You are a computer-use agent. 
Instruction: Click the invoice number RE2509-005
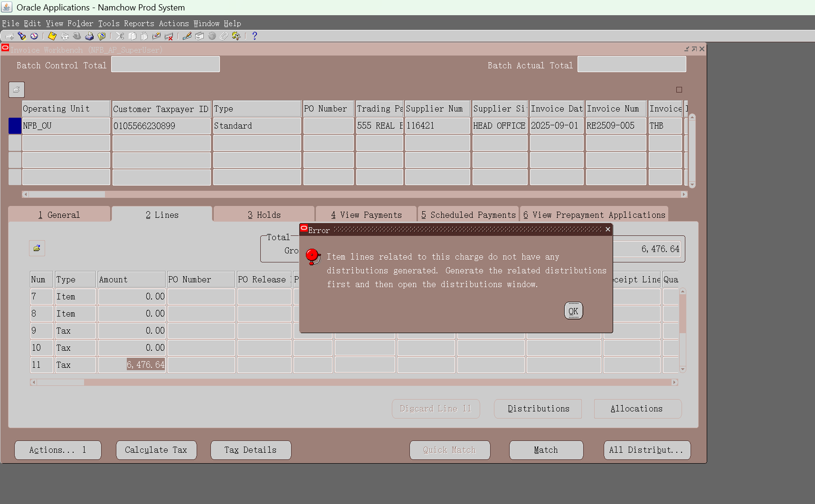click(x=616, y=126)
